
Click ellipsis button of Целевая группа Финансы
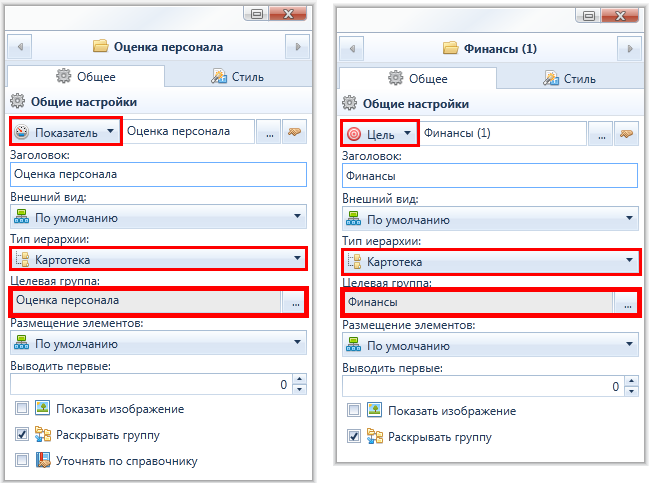pos(628,303)
